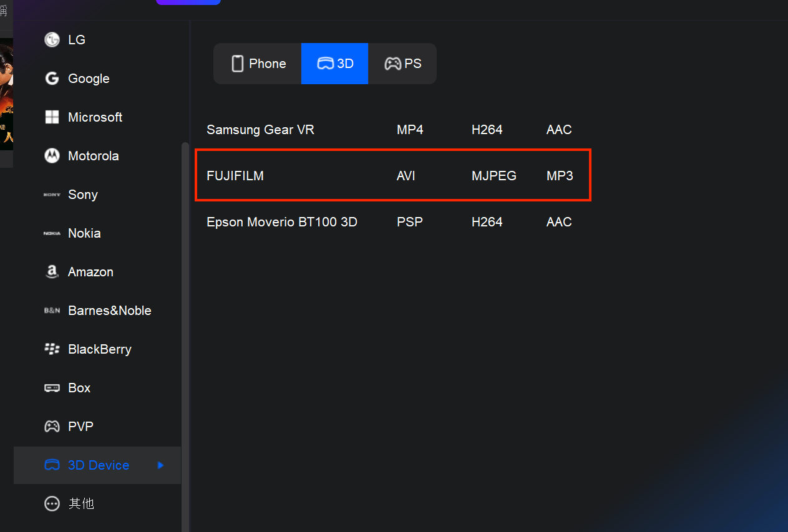Click the device list vertical scrollbar
788x532 pixels.
click(x=185, y=337)
